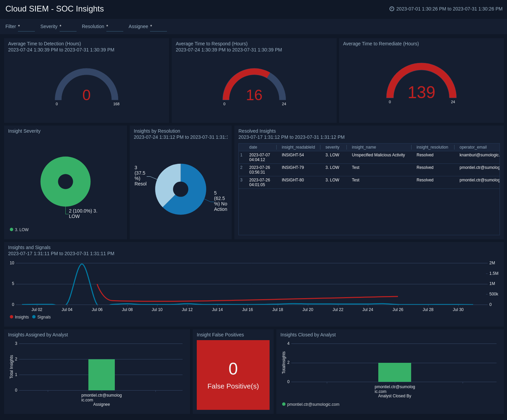Click the pmontiel bar in Insights Assigned chart

coord(102,374)
